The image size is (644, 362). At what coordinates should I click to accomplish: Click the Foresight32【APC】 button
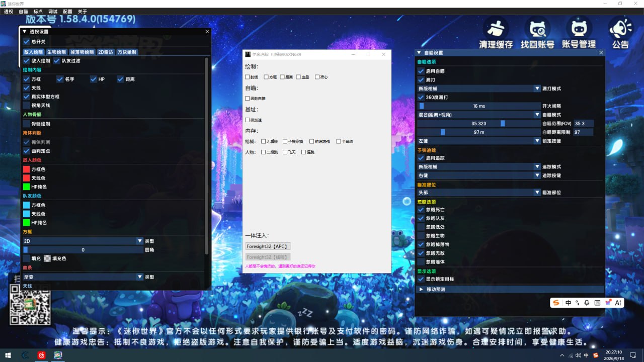click(268, 246)
